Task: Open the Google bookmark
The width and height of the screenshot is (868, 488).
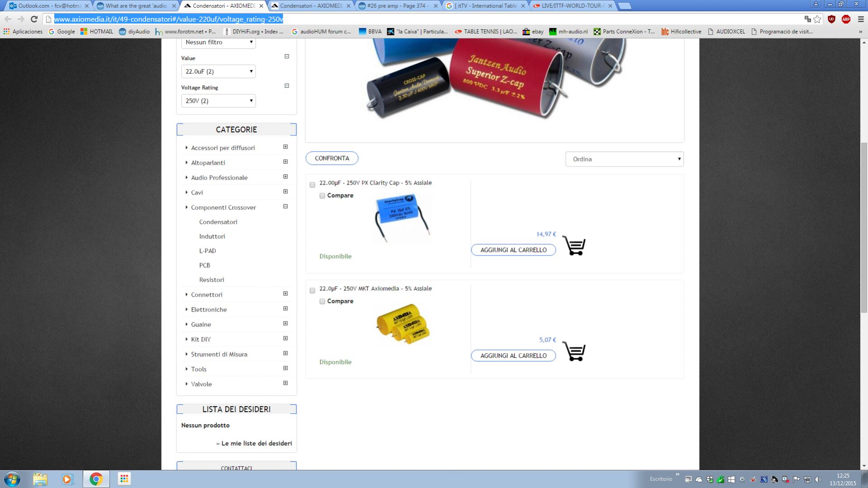Action: pyautogui.click(x=62, y=32)
